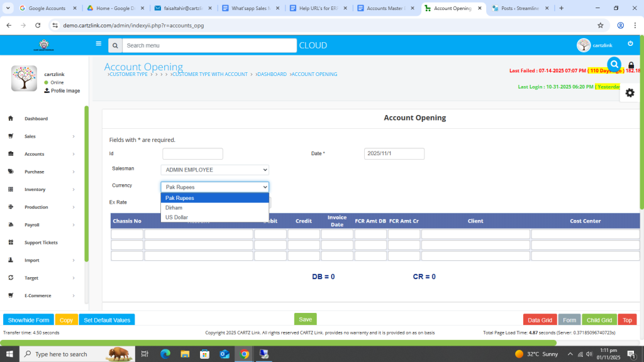Screen dimensions: 644x362
Task: Click the page vertical scrollbar
Action: [x=641, y=126]
